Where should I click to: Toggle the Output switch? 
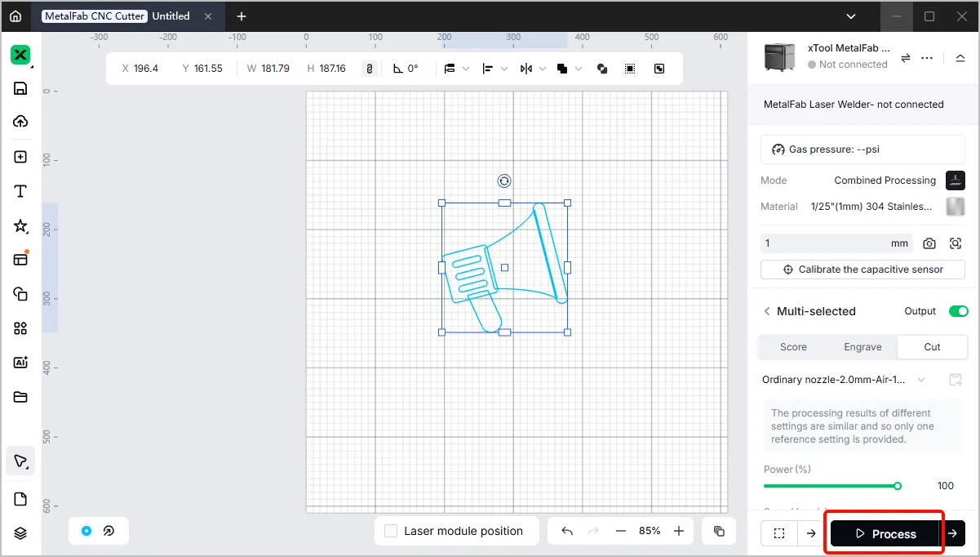[958, 311]
